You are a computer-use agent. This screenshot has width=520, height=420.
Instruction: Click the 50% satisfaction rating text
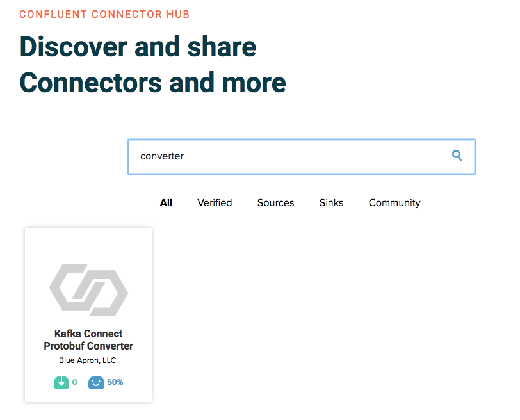[115, 382]
